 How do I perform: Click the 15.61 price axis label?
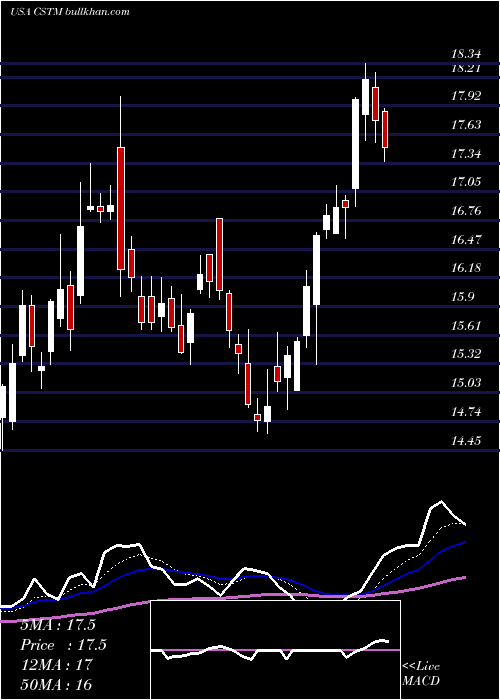pyautogui.click(x=467, y=325)
